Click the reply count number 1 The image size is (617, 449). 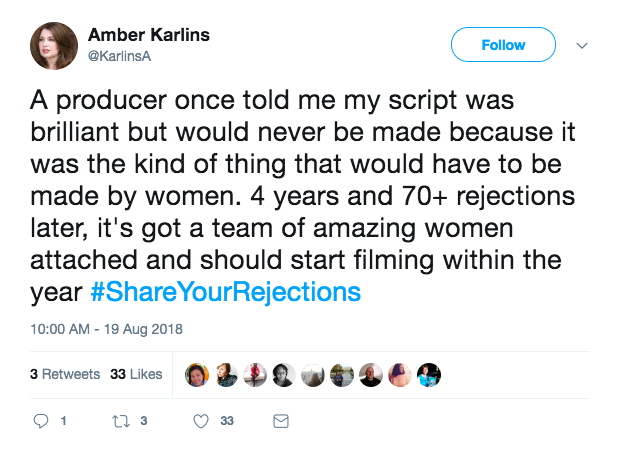pos(64,421)
